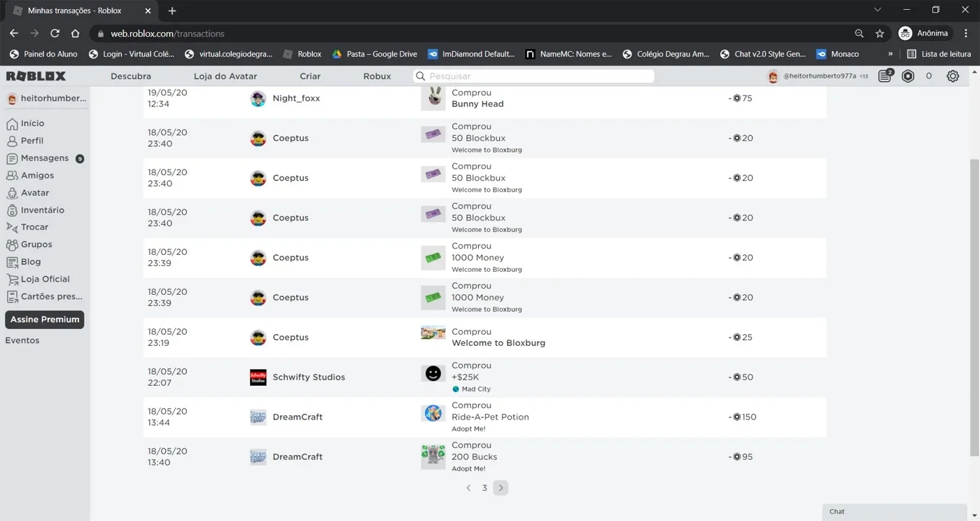
Task: Click Assine Premium button
Action: pyautogui.click(x=45, y=319)
